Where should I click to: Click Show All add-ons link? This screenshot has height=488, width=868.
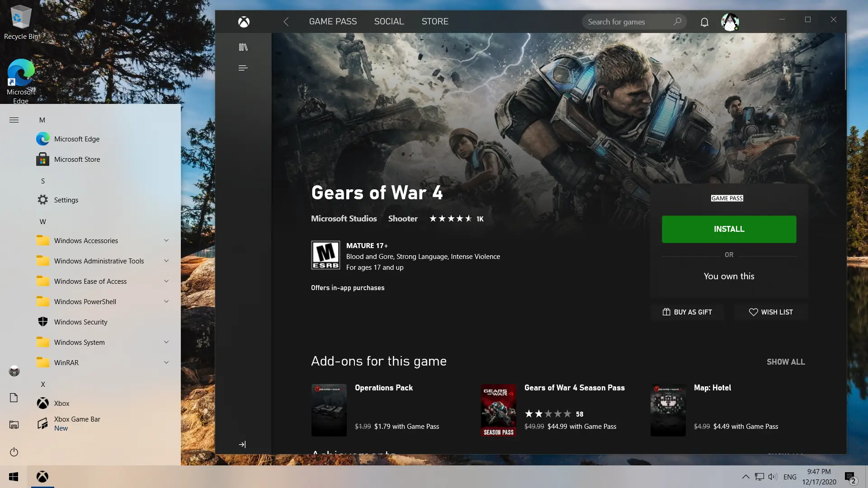coord(786,362)
